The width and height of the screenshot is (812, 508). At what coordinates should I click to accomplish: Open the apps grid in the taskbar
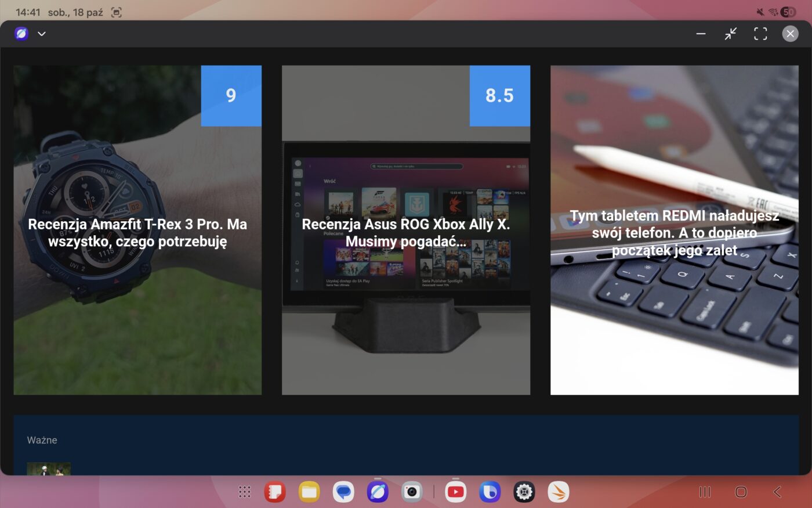click(x=245, y=492)
